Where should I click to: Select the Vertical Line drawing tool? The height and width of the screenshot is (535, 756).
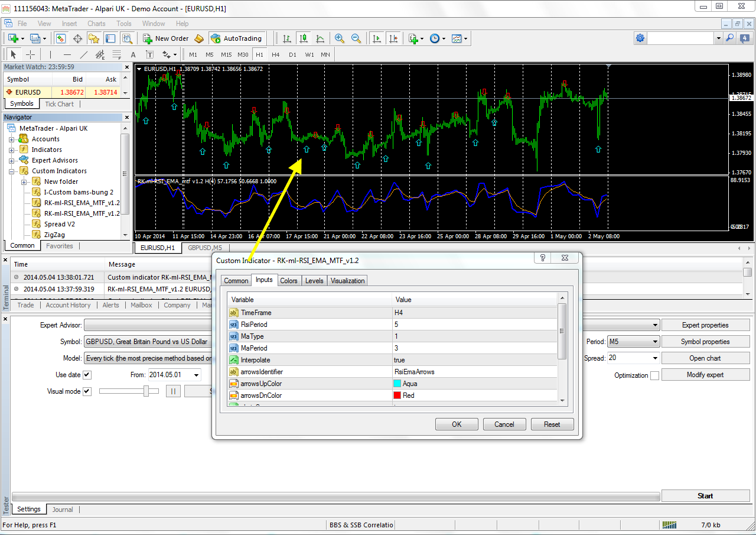(x=50, y=54)
